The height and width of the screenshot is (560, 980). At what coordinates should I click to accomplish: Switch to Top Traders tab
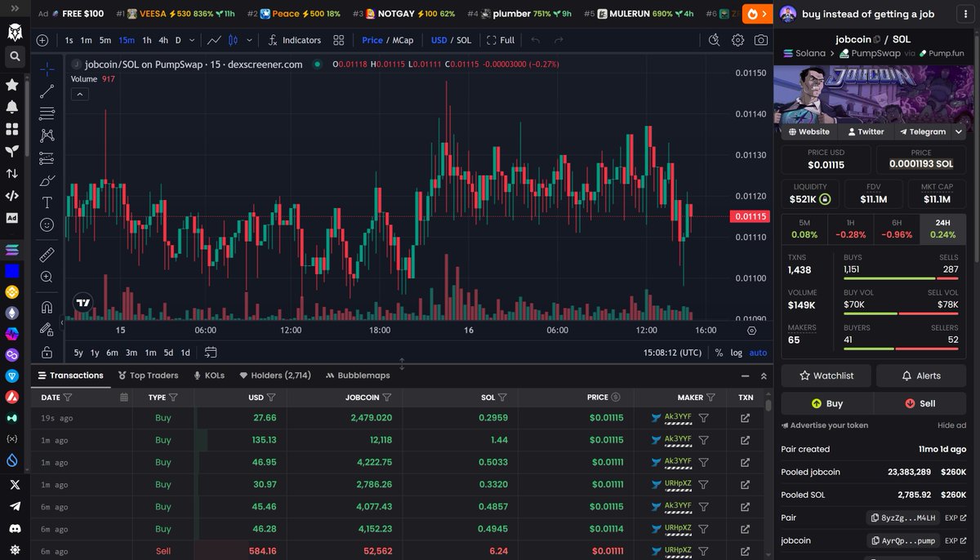point(148,376)
